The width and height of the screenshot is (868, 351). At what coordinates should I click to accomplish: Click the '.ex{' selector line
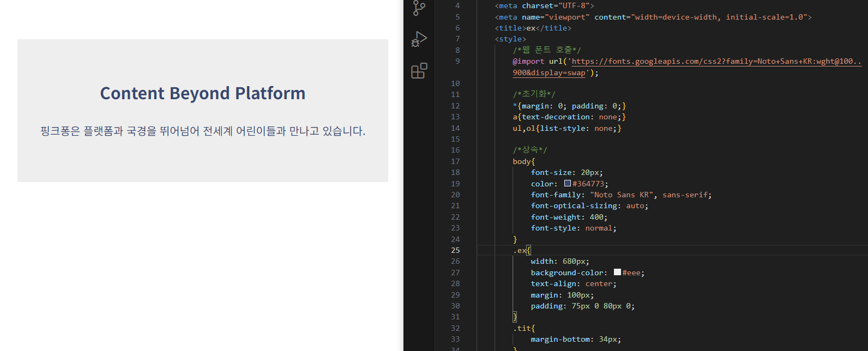[522, 250]
